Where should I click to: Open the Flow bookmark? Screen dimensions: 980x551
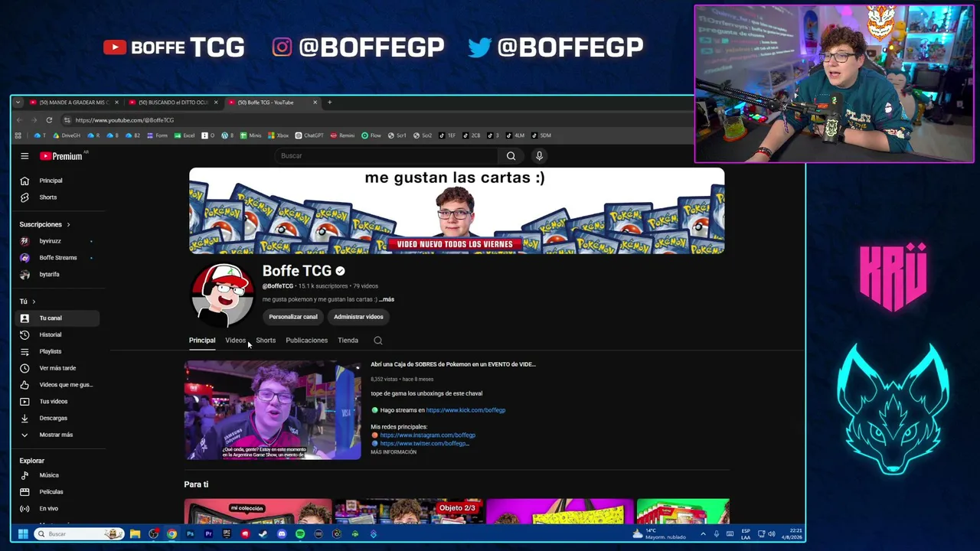coord(371,135)
